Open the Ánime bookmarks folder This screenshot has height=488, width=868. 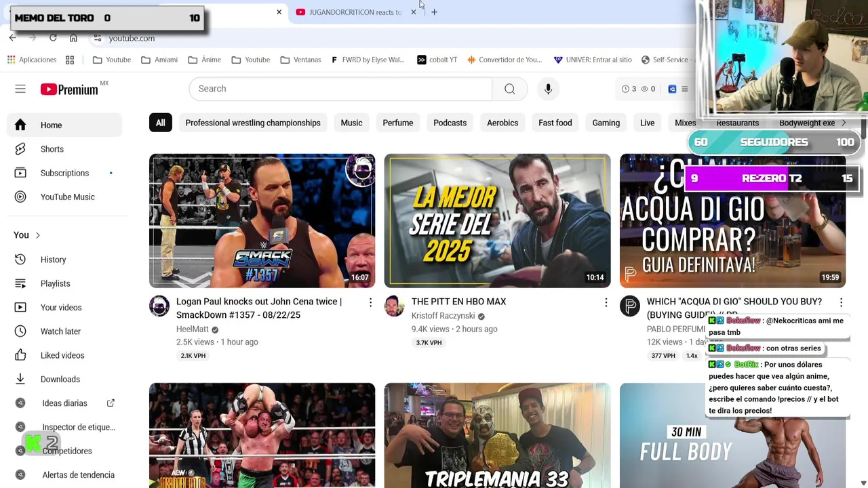(205, 60)
